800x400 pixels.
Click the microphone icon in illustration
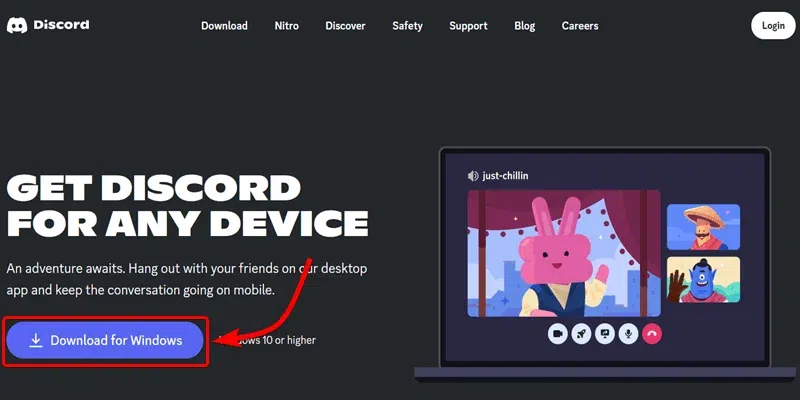click(629, 334)
